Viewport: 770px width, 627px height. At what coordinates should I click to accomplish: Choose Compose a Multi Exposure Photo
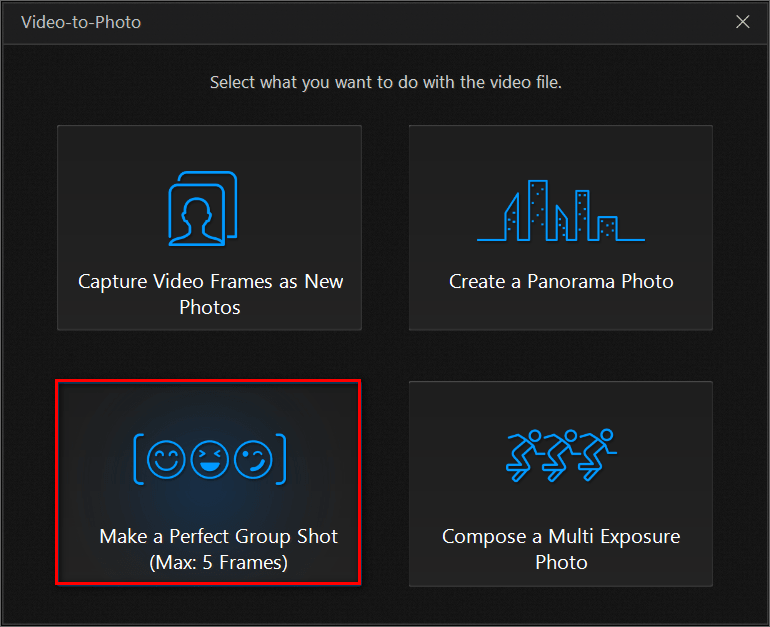561,484
